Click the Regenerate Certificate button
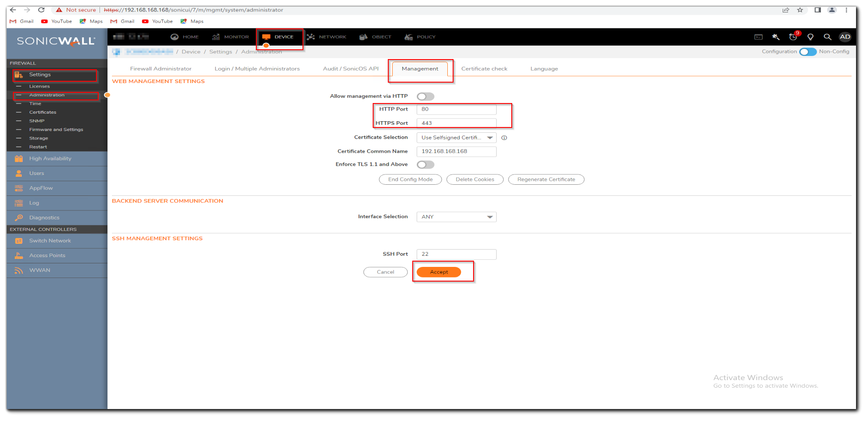Screen dimensions: 868x421 coord(546,179)
